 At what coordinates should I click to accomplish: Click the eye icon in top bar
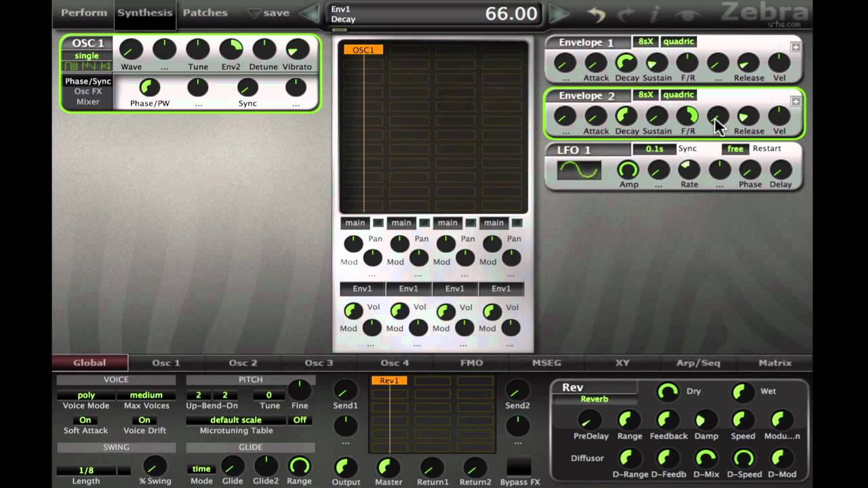pyautogui.click(x=688, y=14)
